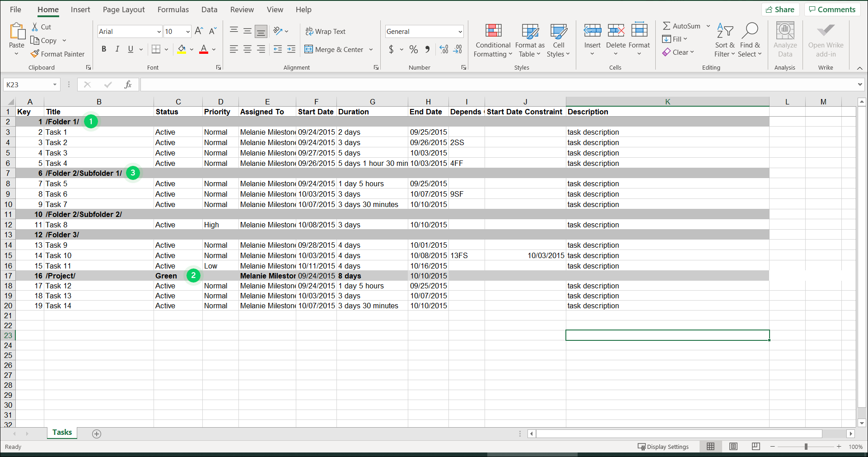The height and width of the screenshot is (457, 868).
Task: Switch to the Formulas ribbon tab
Action: tap(173, 9)
